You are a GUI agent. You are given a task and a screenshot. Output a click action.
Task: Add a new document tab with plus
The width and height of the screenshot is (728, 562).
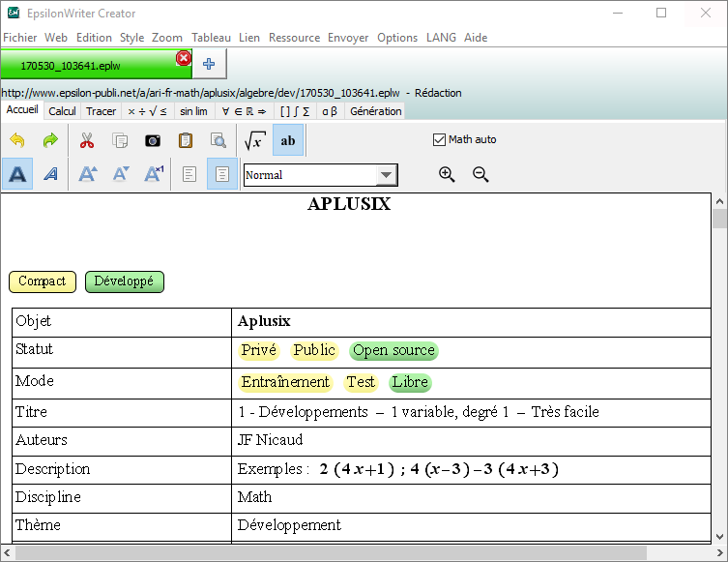pos(209,64)
